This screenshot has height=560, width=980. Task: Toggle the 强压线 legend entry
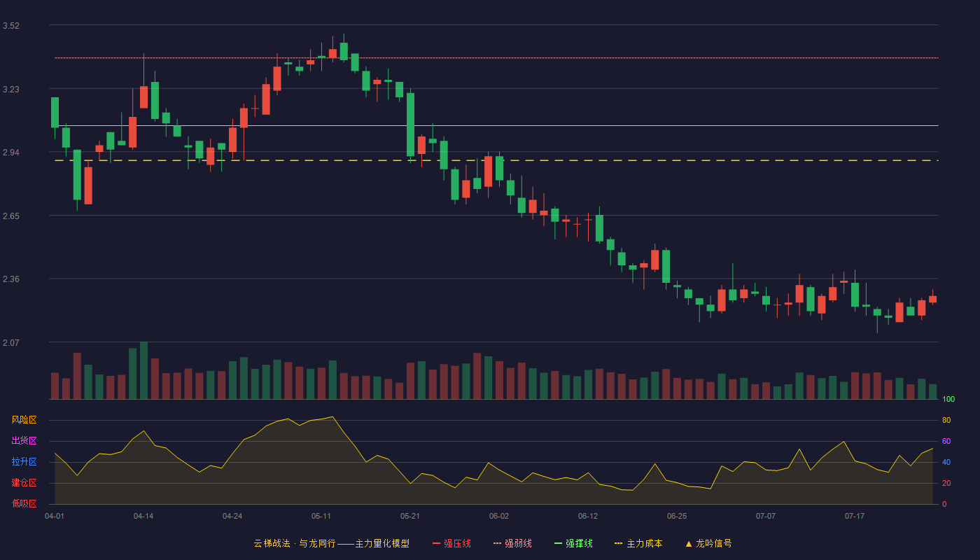point(451,543)
